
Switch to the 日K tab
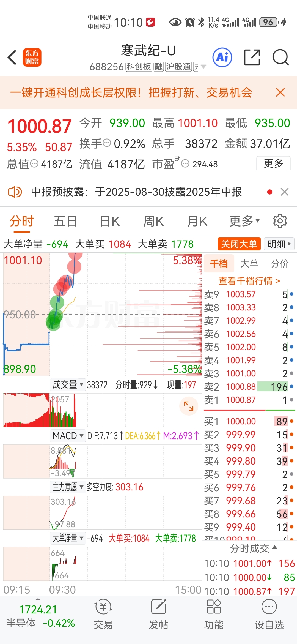click(110, 221)
